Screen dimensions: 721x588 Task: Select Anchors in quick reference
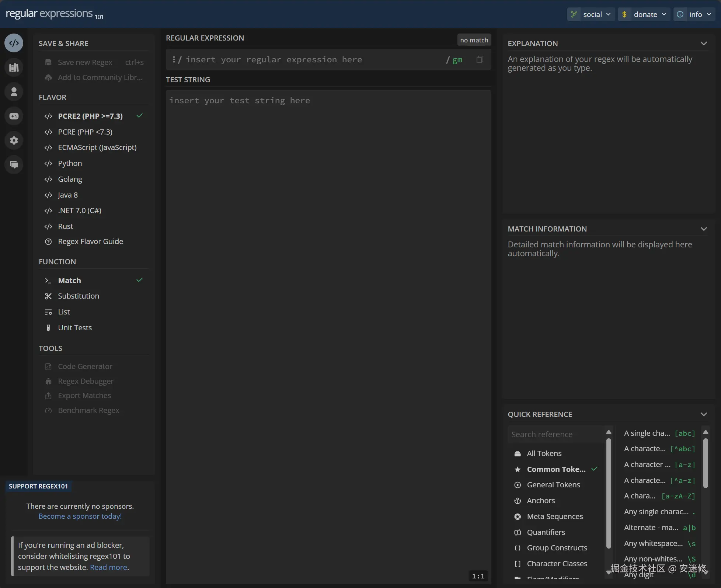pyautogui.click(x=540, y=501)
